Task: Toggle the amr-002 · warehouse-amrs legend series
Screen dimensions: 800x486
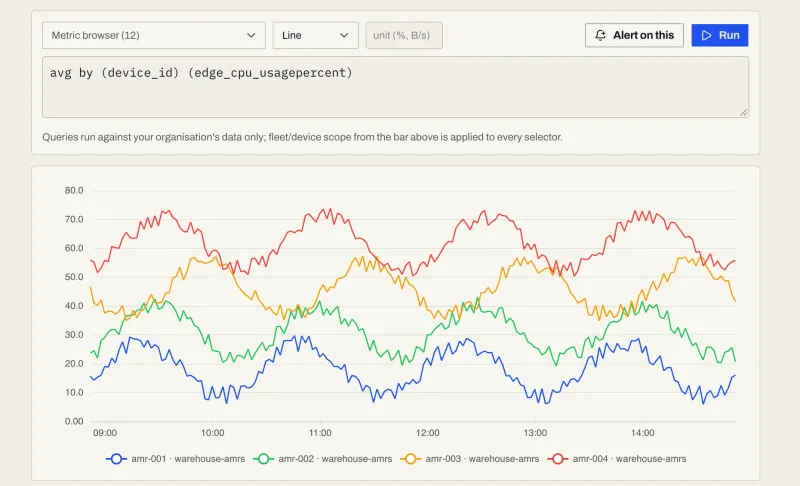Action: point(322,458)
